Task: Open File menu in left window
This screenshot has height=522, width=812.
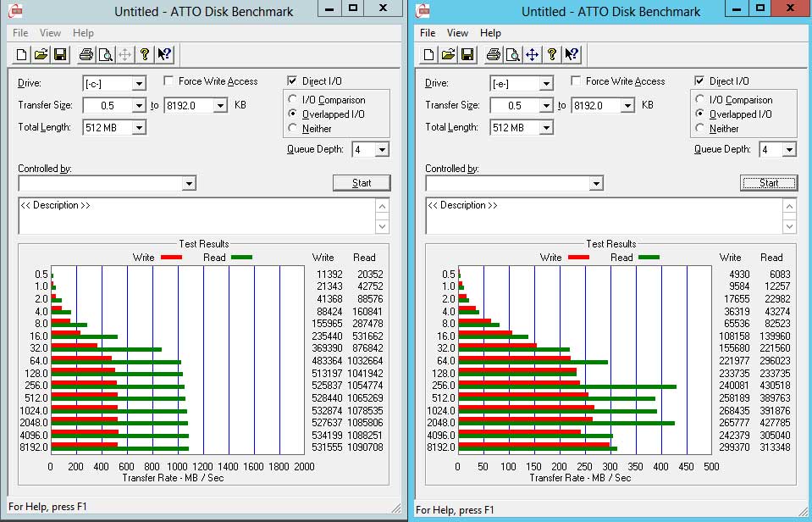Action: 20,33
